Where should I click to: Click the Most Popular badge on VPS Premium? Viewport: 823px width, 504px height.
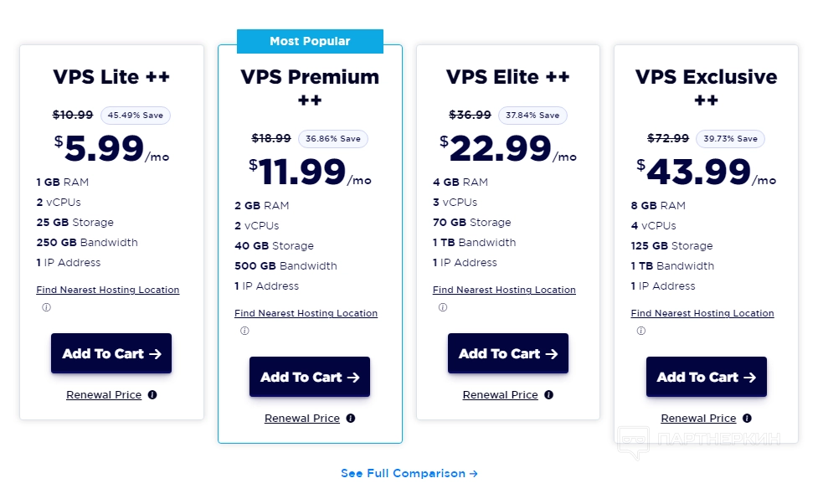tap(310, 42)
